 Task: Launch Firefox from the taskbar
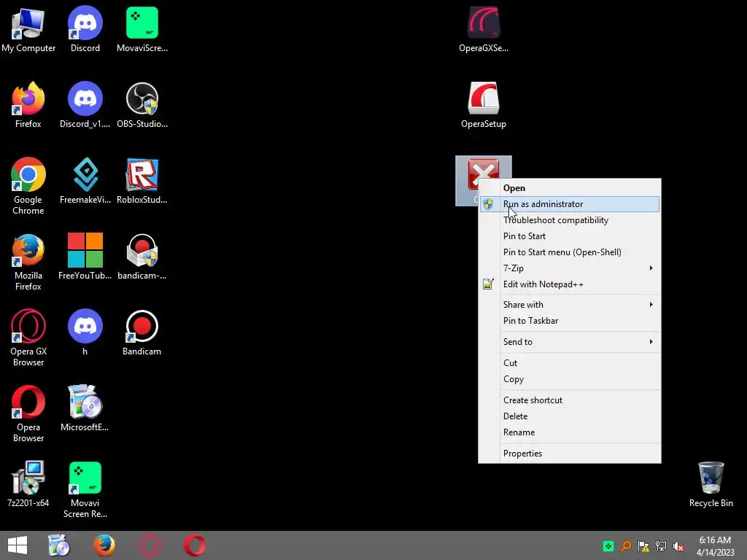(x=104, y=545)
